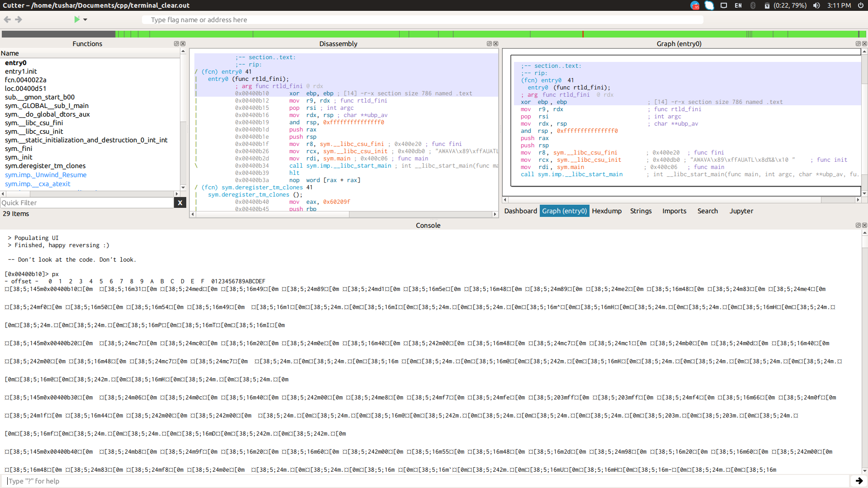868x488 pixels.
Task: Select the Graph (entry0) tab
Action: point(564,211)
